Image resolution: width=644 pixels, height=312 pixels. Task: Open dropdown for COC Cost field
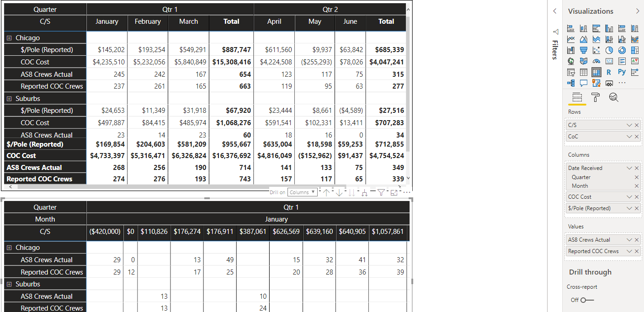click(629, 197)
